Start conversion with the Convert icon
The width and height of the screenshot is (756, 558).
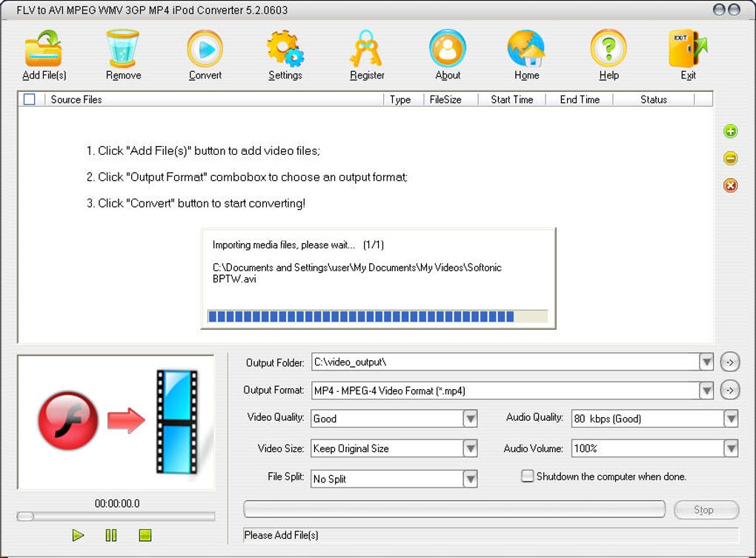(x=205, y=48)
